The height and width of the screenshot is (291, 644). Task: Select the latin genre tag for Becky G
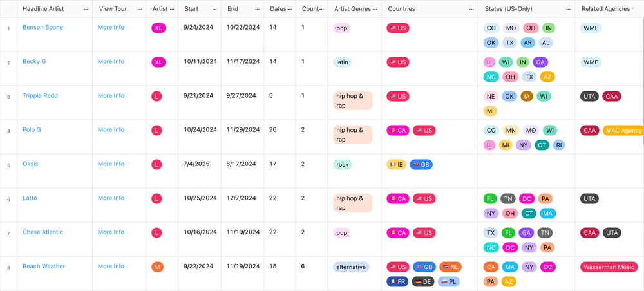click(342, 62)
